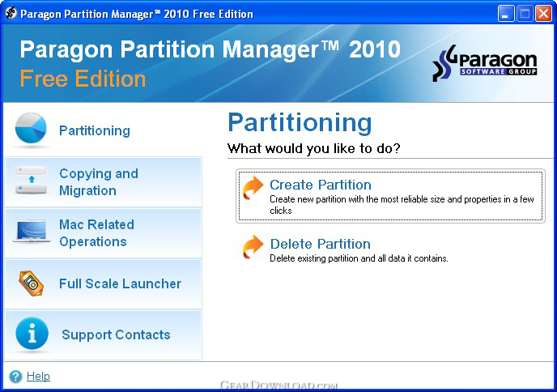Click the Copying and Migration drives icon
The width and height of the screenshot is (557, 392).
32,180
